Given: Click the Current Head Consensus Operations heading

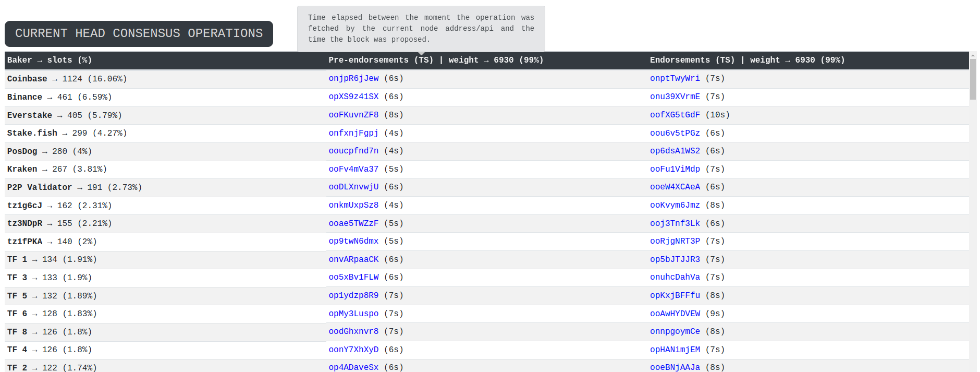Looking at the screenshot, I should click(139, 33).
